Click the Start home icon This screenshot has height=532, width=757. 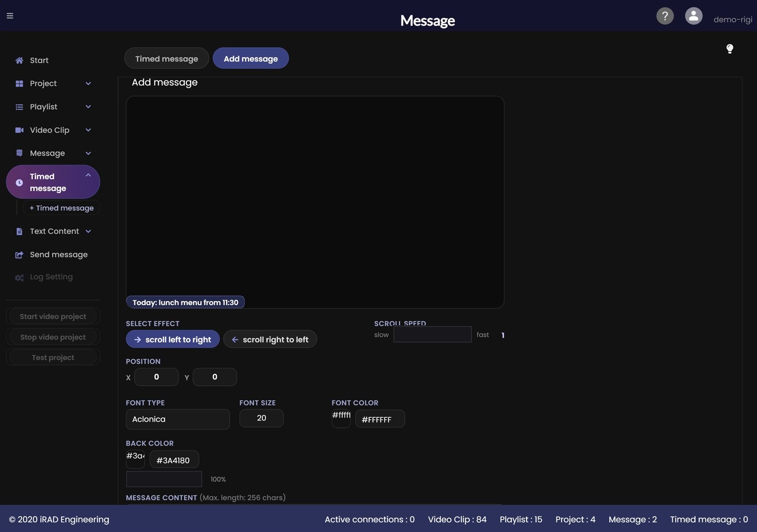click(19, 61)
